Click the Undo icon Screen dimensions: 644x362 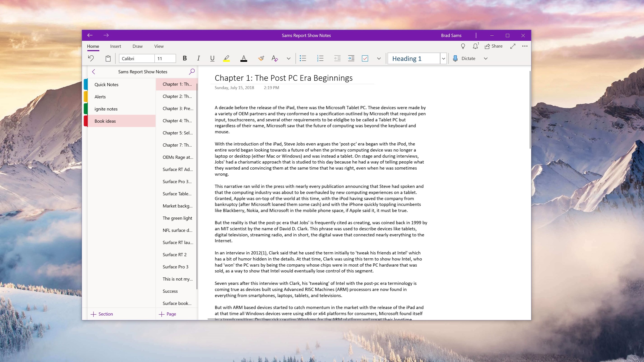click(91, 58)
